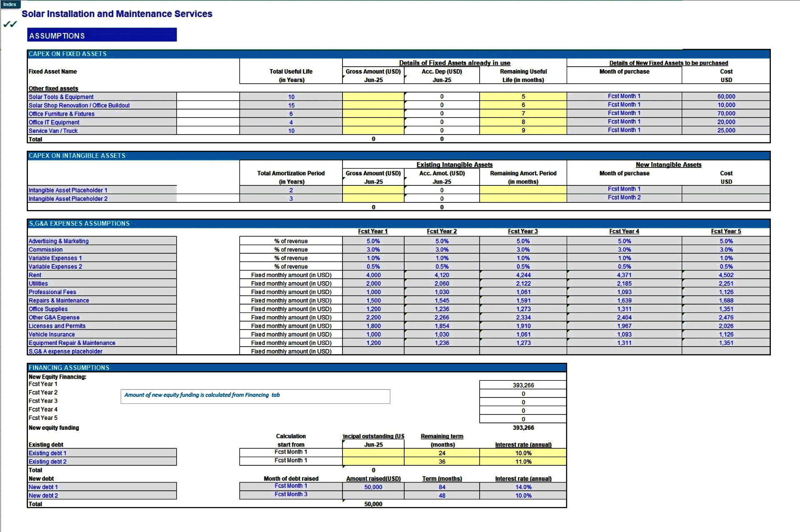Open Fcst Month 1 for Office IT Equipment purchase

point(624,122)
